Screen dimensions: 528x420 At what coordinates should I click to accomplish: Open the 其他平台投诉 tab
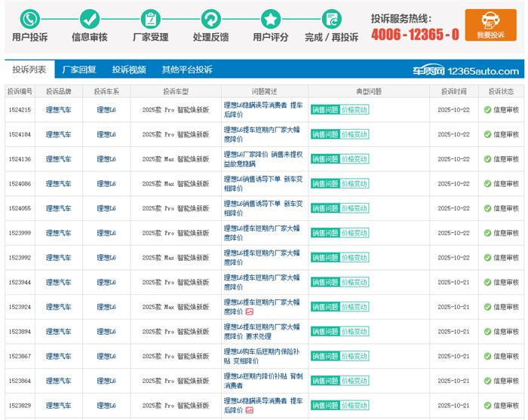186,69
